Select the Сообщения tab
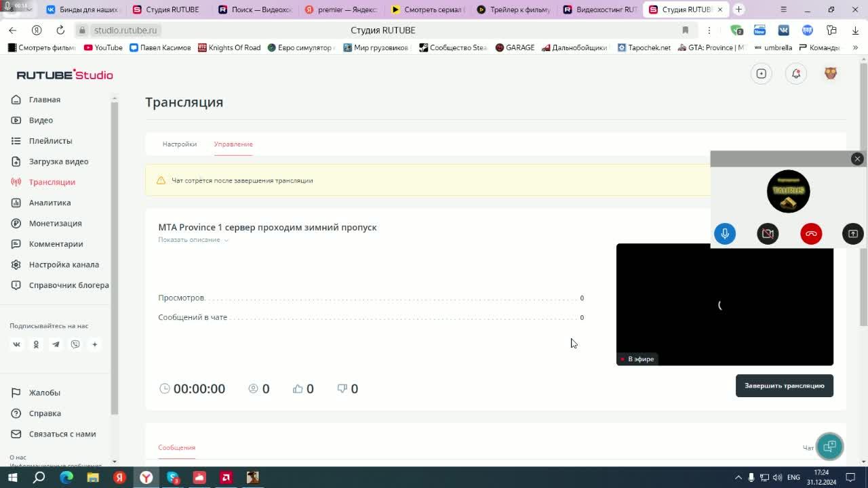Viewport: 868px width, 488px height. 176,448
